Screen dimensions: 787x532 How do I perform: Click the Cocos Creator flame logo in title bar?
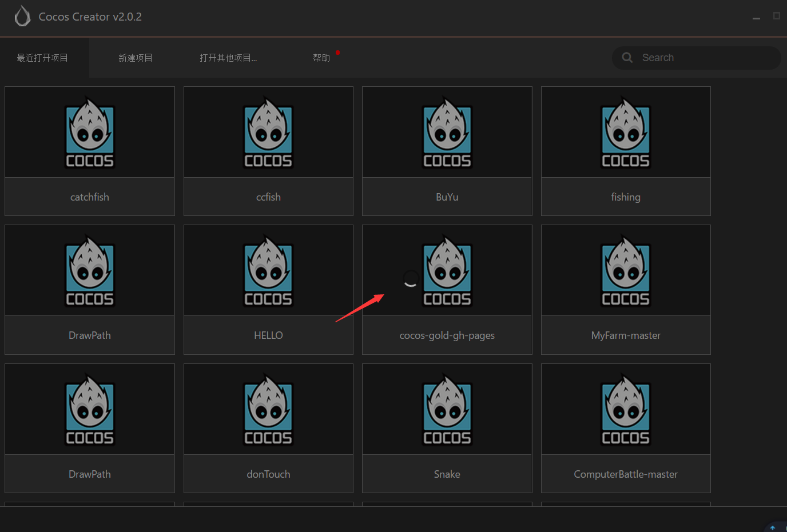point(22,17)
